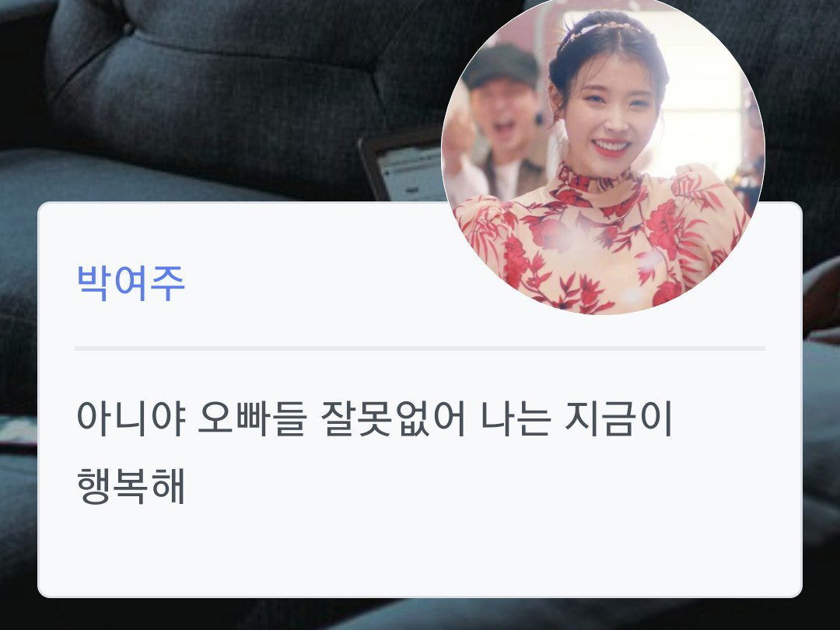Image resolution: width=840 pixels, height=630 pixels.
Task: Click the word 행복해
Action: coord(131,485)
